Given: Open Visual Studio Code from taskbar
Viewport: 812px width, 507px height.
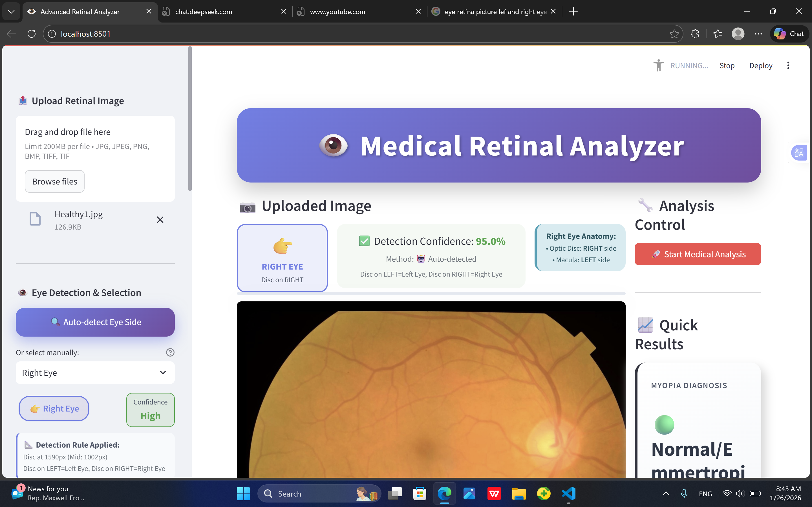Looking at the screenshot, I should (x=568, y=493).
